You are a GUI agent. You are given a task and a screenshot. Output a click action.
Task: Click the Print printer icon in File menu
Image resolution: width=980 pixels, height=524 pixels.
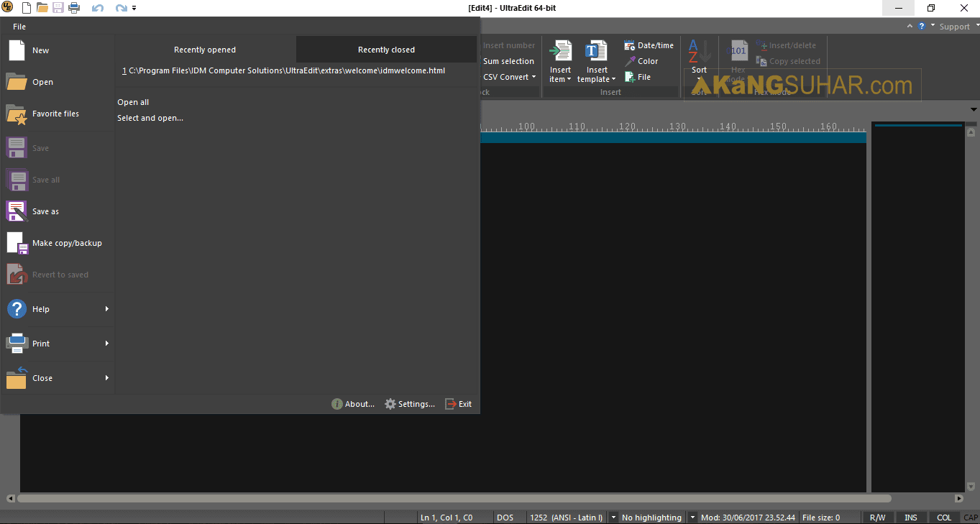17,344
